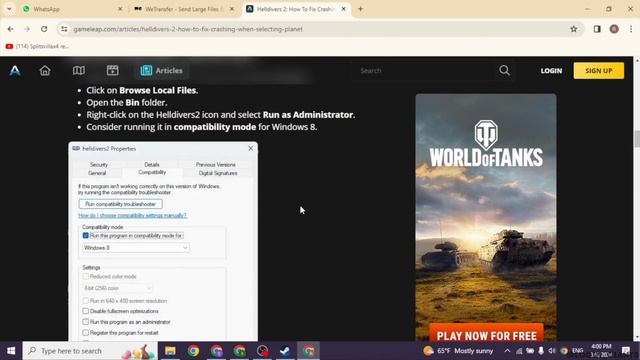640x360 pixels.
Task: Open the Chrome profile avatar
Action: tap(614, 29)
